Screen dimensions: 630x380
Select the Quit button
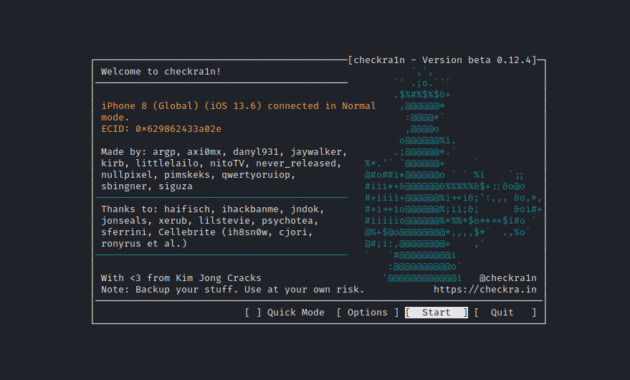505,313
